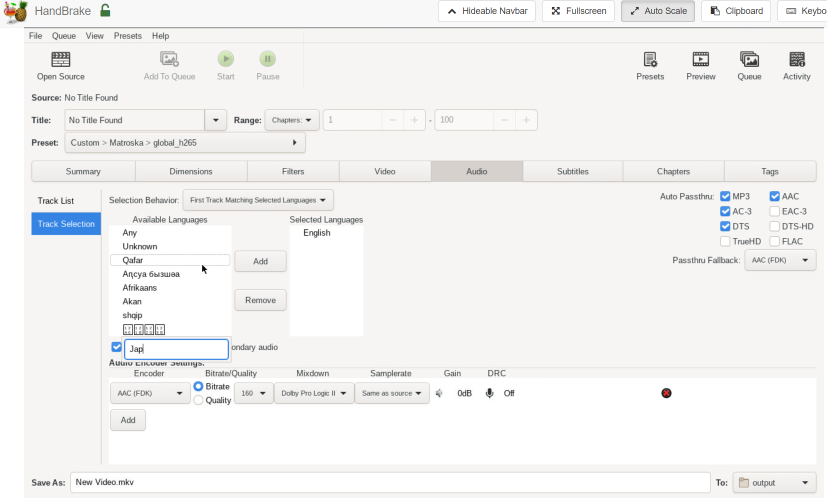Open Passthru Fallback AAC (FDK) dropdown

tap(780, 260)
